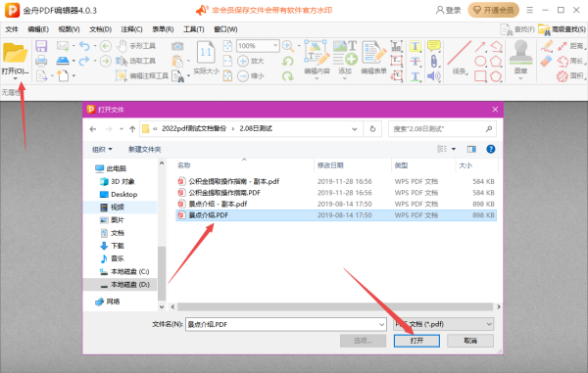
Task: Open the 文件名 combo box dropdown arrow
Action: click(382, 324)
